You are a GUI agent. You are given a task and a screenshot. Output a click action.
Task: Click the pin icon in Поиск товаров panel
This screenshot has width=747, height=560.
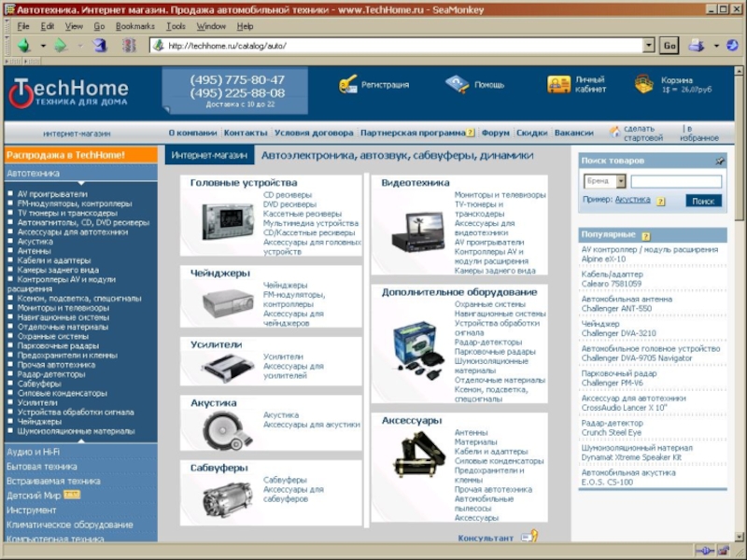click(x=720, y=161)
